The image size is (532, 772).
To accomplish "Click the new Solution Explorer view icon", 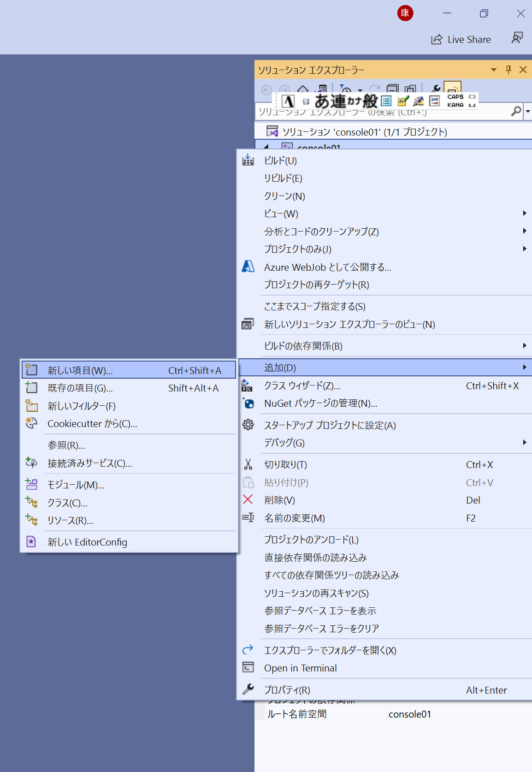I will coord(248,324).
